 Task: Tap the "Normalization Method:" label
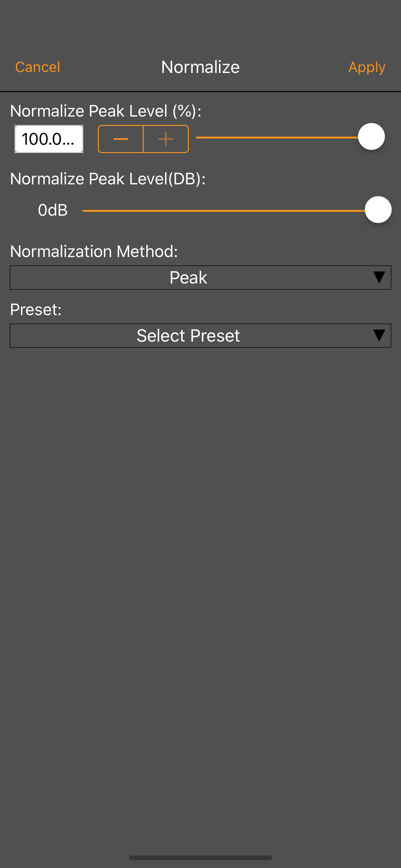point(94,251)
